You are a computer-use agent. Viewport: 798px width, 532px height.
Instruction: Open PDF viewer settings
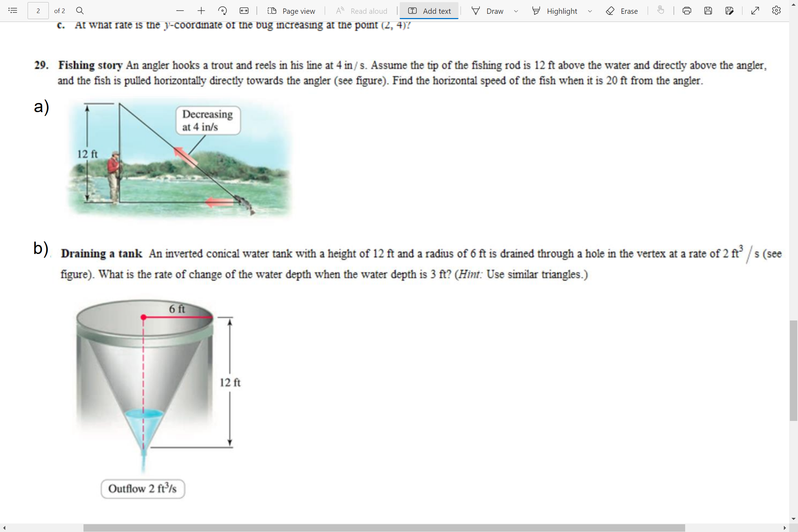pos(776,11)
